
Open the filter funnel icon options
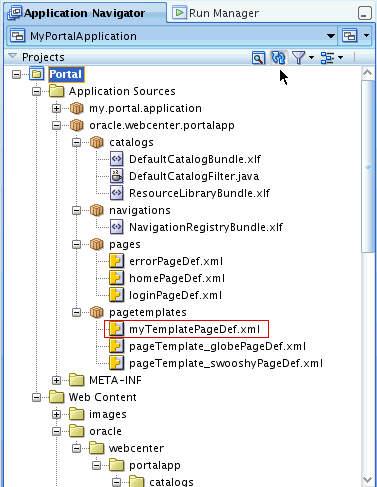(302, 58)
